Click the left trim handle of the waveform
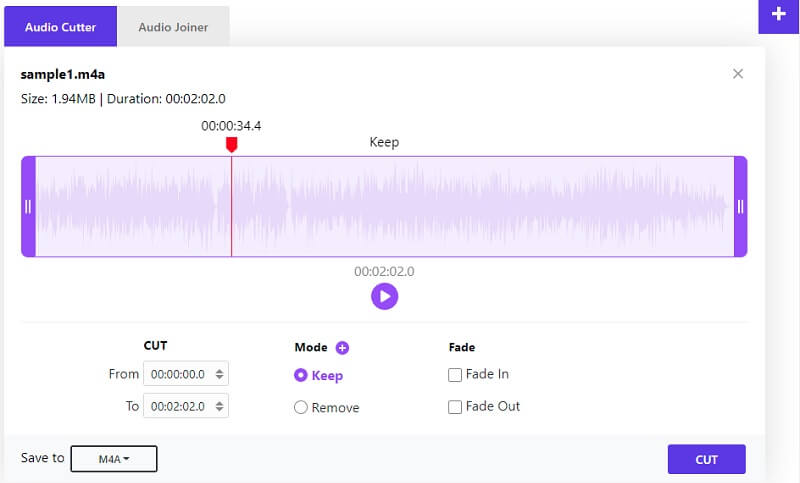The width and height of the screenshot is (800, 483). point(28,207)
